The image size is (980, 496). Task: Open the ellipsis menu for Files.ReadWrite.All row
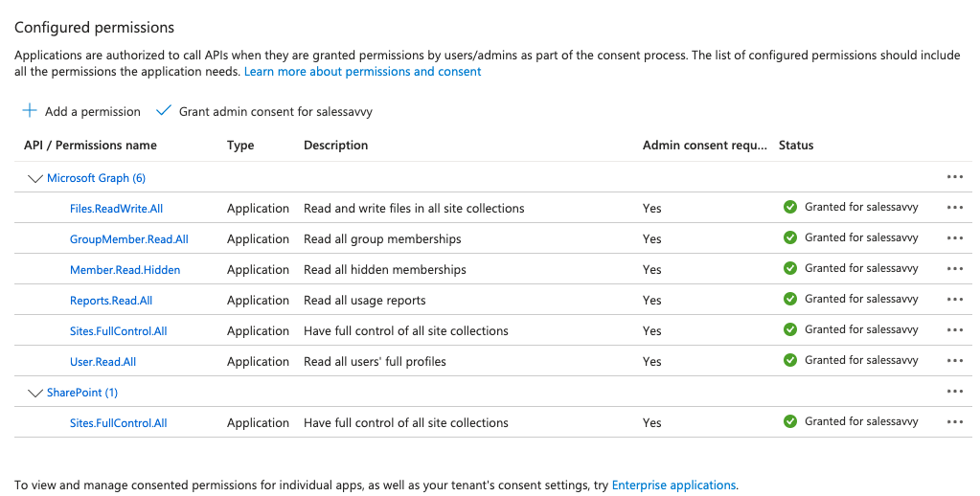pyautogui.click(x=954, y=208)
